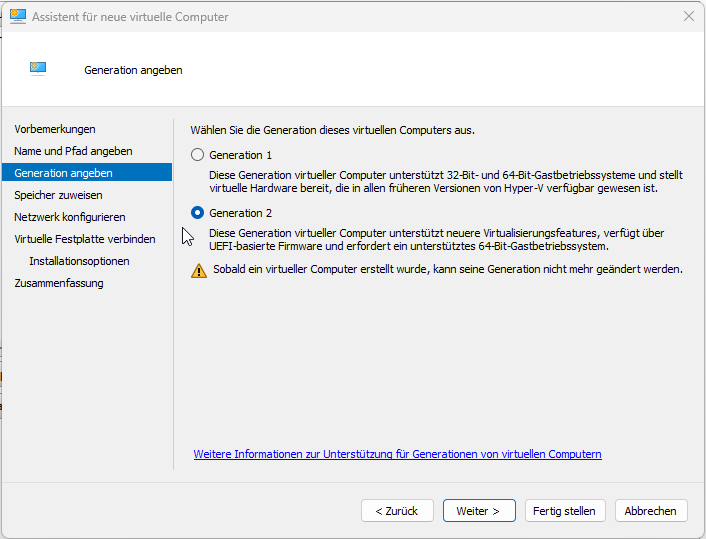Screen dimensions: 706x539
Task: Click the 'Fertig stellen' button
Action: point(564,511)
